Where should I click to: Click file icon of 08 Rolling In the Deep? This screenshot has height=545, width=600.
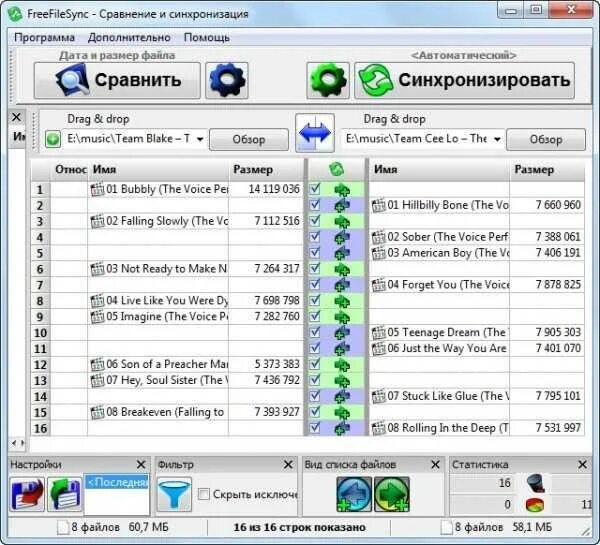(379, 428)
